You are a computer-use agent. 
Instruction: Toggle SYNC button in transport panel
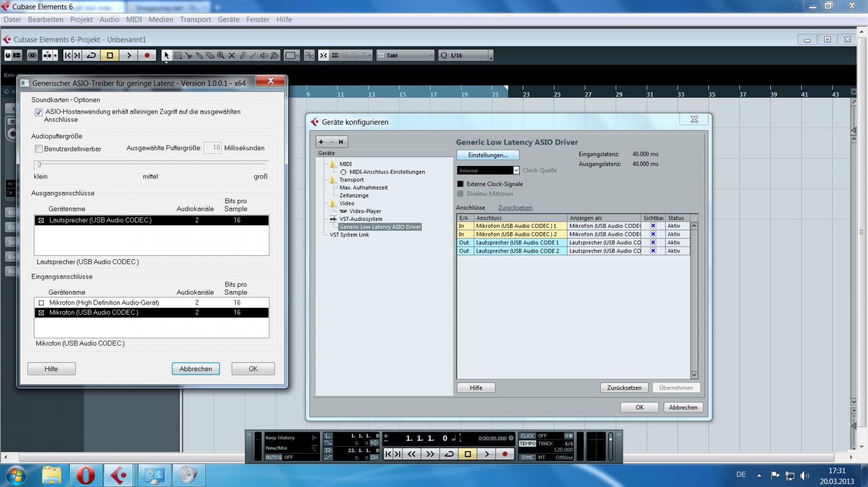[x=527, y=457]
